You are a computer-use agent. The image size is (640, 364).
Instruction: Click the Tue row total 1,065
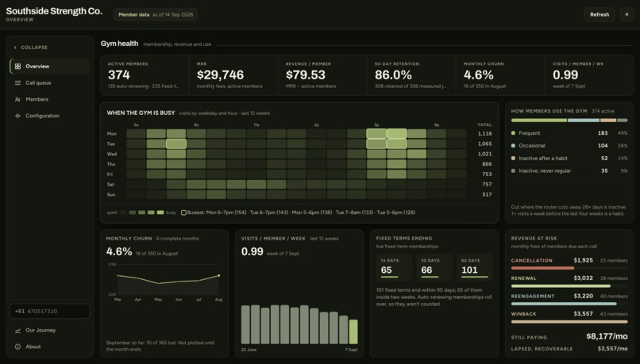pyautogui.click(x=484, y=144)
